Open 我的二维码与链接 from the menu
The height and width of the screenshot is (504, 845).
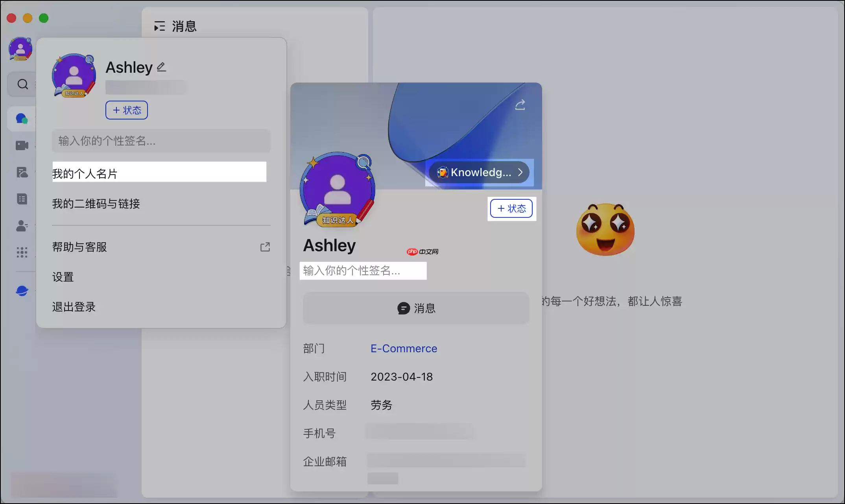96,204
